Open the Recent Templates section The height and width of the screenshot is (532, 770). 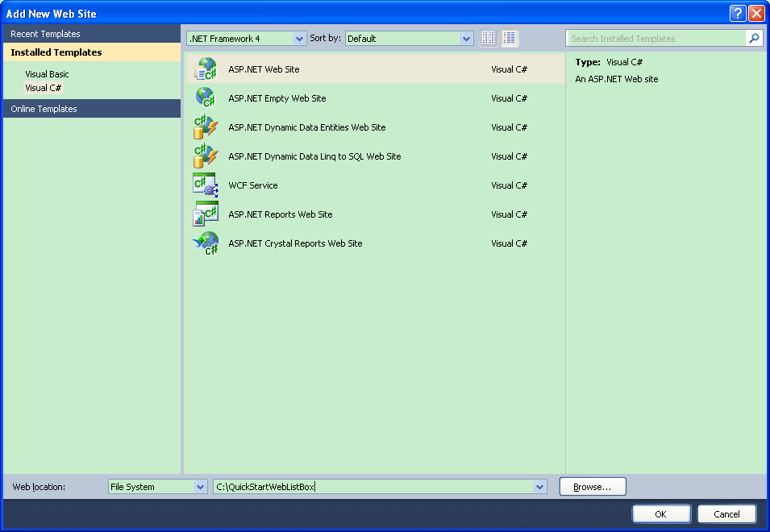click(44, 33)
